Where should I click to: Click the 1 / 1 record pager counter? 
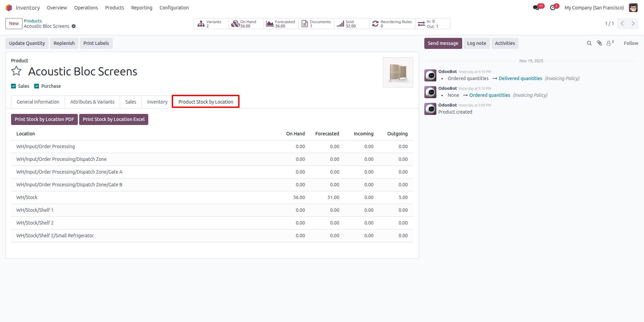609,23
